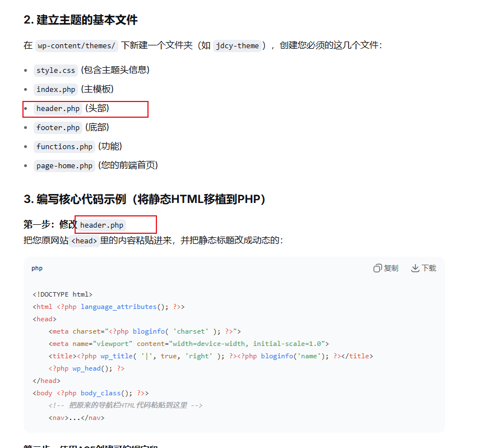Click page-home.php code tag in list
Screen dimensions: 500x448
coord(64,166)
